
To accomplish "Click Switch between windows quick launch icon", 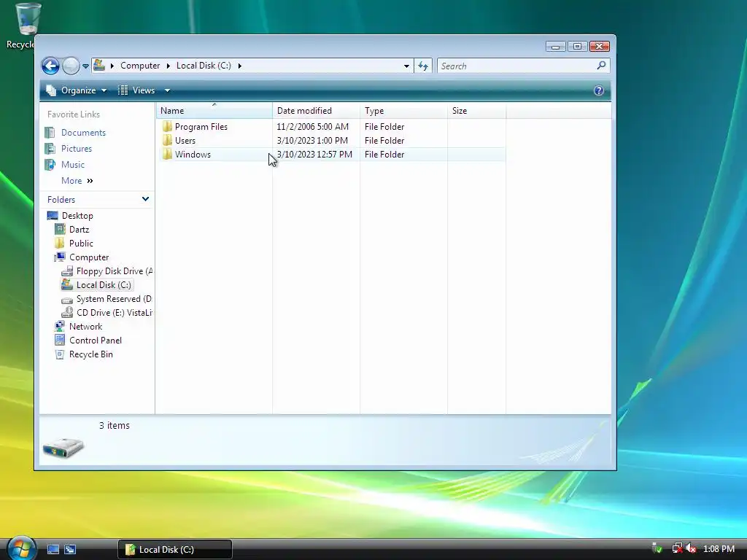I will pos(70,550).
